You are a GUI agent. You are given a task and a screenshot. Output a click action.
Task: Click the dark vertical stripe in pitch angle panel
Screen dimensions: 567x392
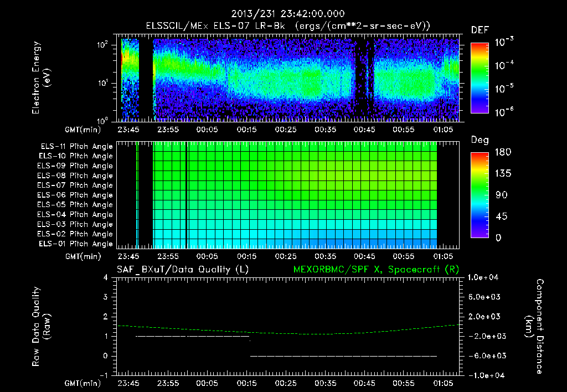pyautogui.click(x=186, y=195)
